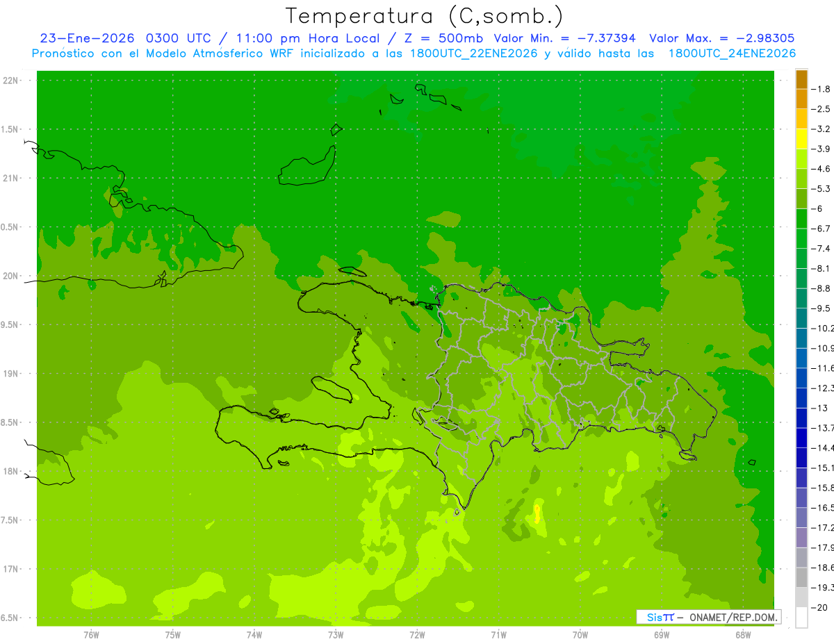Screen dimensions: 834x644
Task: Click the "18N" latitude label
Action: 11,471
